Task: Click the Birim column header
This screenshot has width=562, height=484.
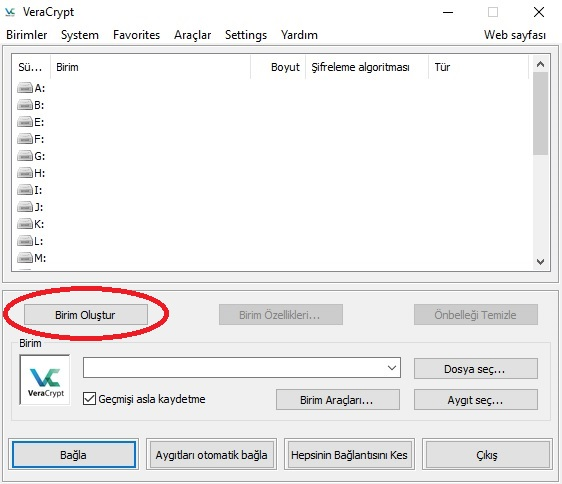Action: (150, 67)
